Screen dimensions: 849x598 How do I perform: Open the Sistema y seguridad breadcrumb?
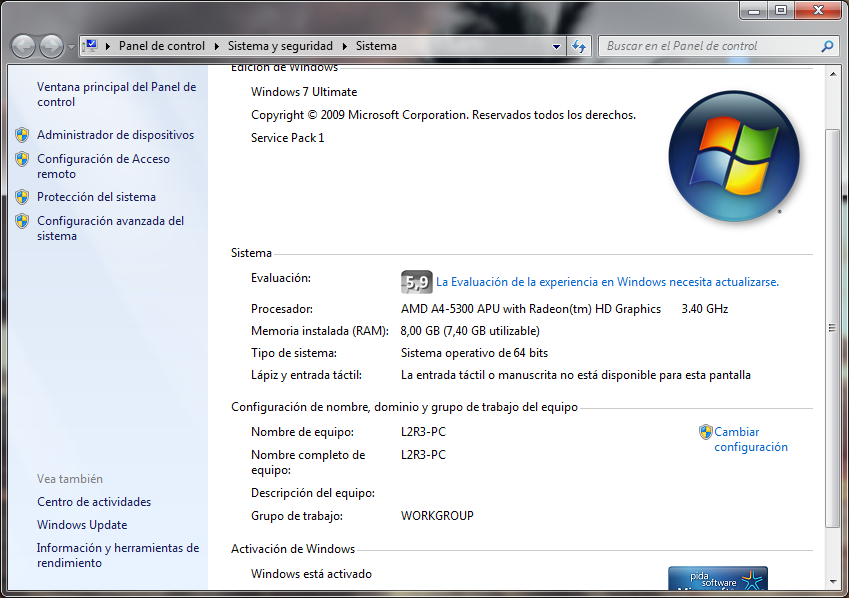click(280, 46)
